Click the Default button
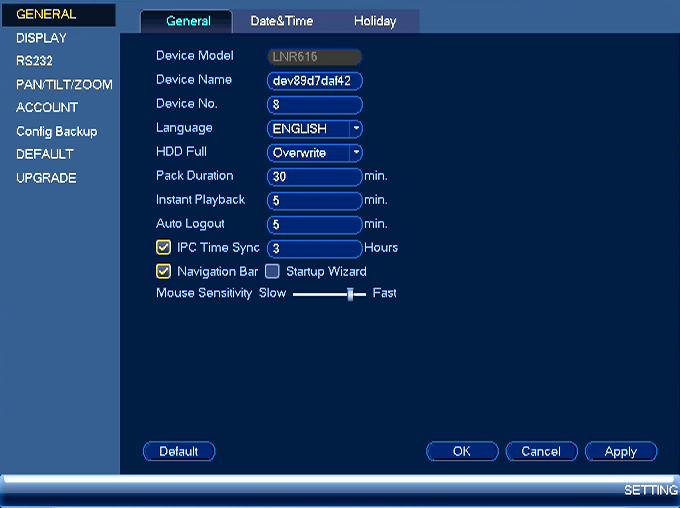Screen dimensions: 680x508 (179, 452)
